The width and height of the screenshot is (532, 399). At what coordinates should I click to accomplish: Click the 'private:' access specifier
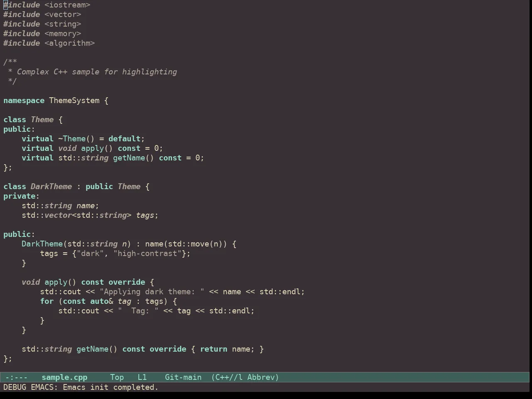click(22, 196)
